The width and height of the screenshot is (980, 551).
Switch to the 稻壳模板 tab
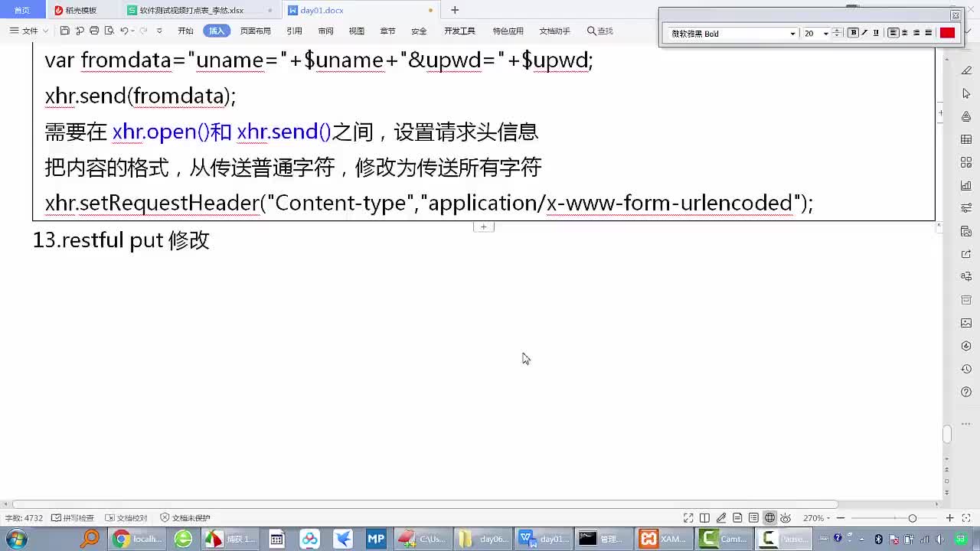81,10
